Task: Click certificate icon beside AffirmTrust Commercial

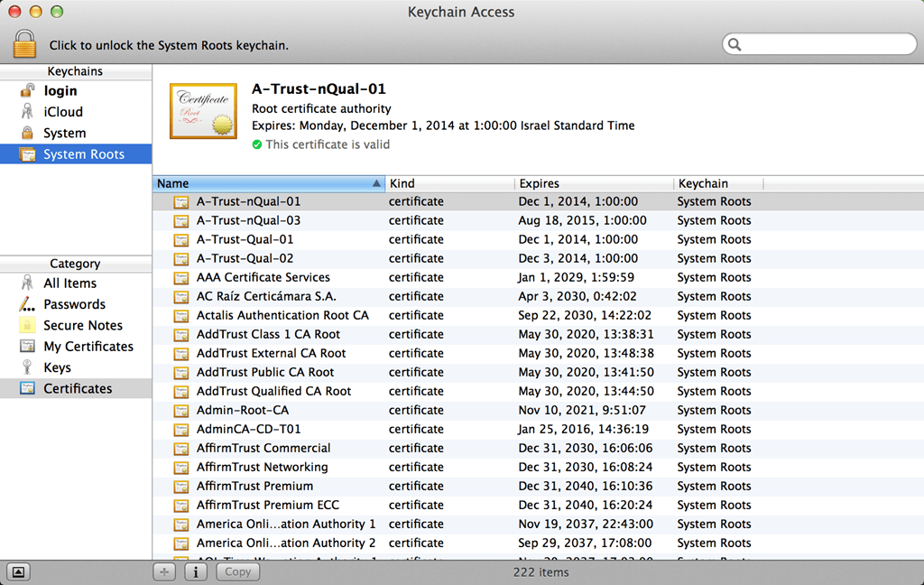Action: tap(180, 449)
